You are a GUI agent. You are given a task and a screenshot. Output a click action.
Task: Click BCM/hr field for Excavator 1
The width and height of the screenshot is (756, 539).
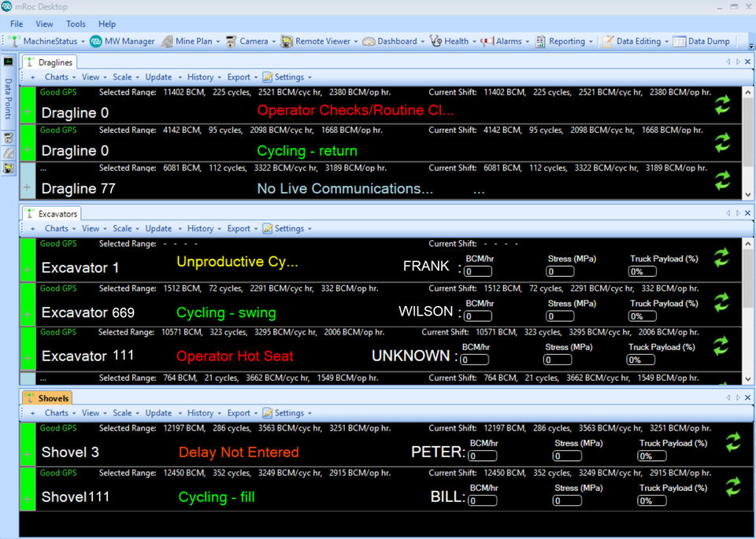point(478,271)
